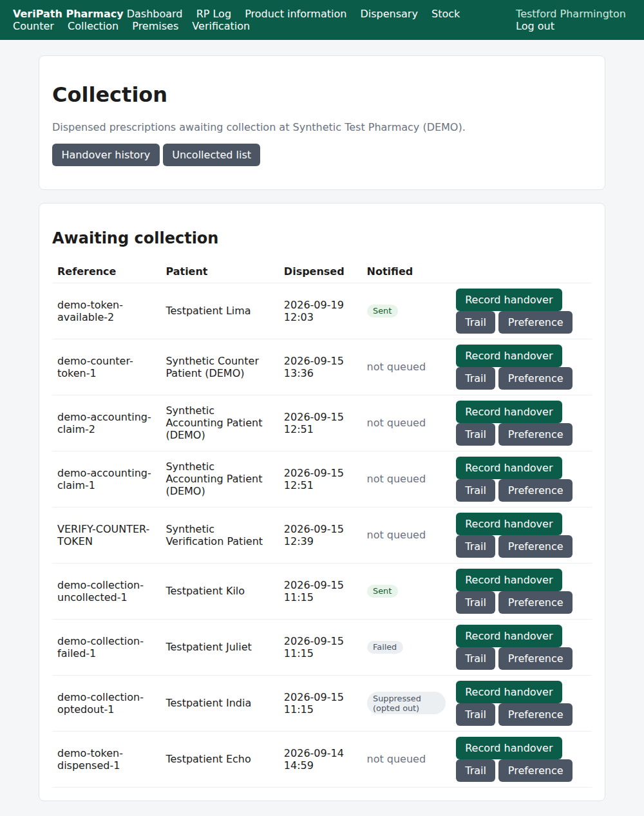View Trail for demo-accounting-claim-2
644x816 pixels.
coord(475,434)
